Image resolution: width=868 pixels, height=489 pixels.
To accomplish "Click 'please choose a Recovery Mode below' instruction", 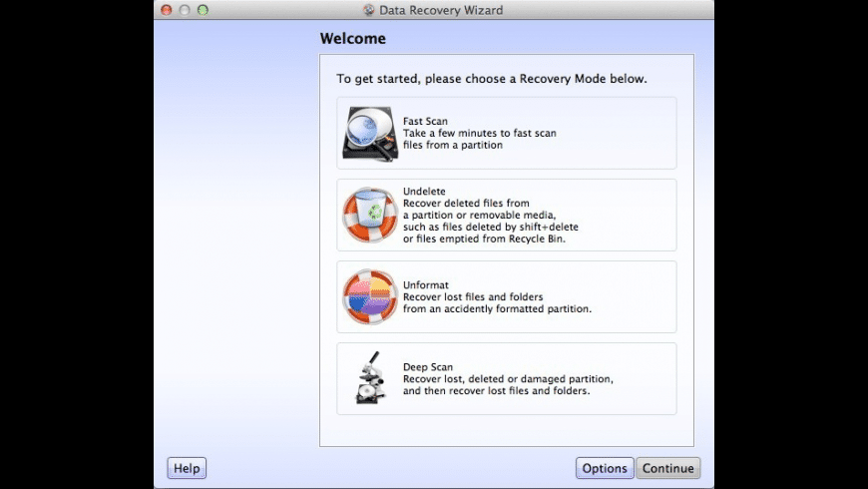I will click(536, 79).
